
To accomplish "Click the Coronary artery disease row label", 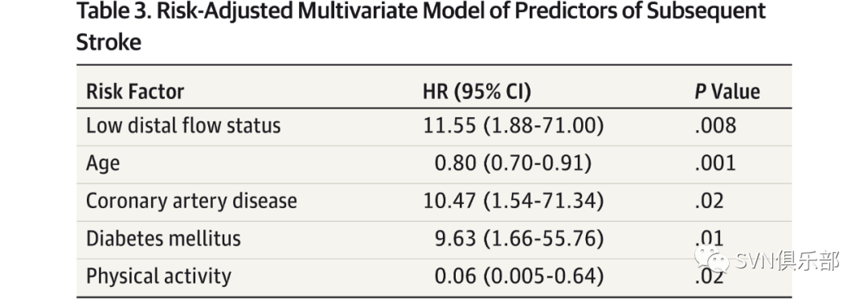I will coord(191,200).
